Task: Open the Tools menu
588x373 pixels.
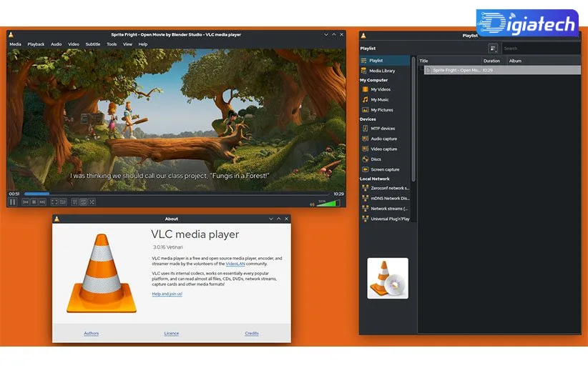Action: click(x=112, y=44)
